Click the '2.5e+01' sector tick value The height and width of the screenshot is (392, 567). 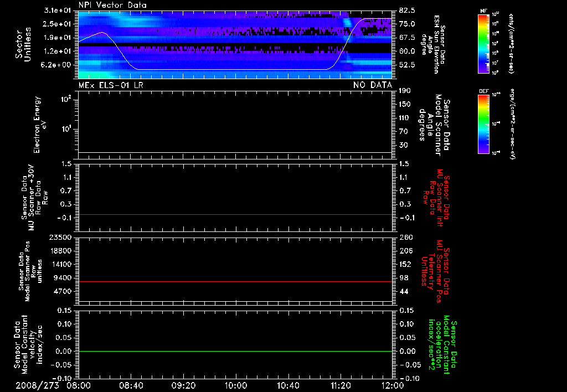[x=58, y=24]
